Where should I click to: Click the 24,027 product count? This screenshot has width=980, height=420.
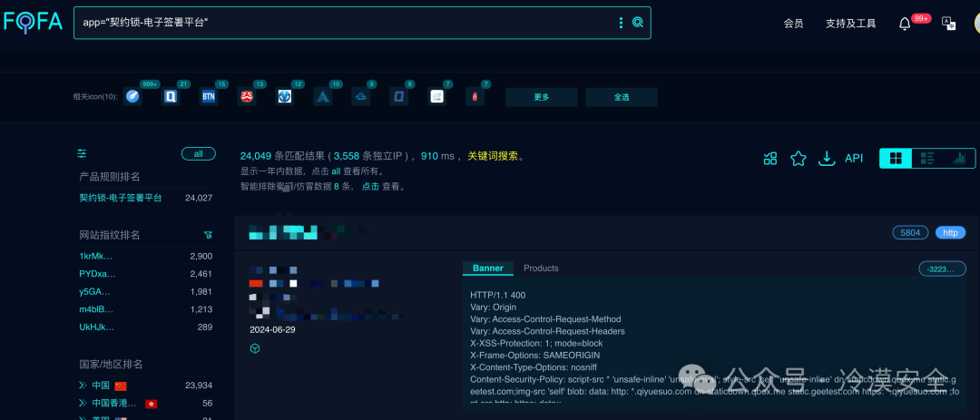199,198
